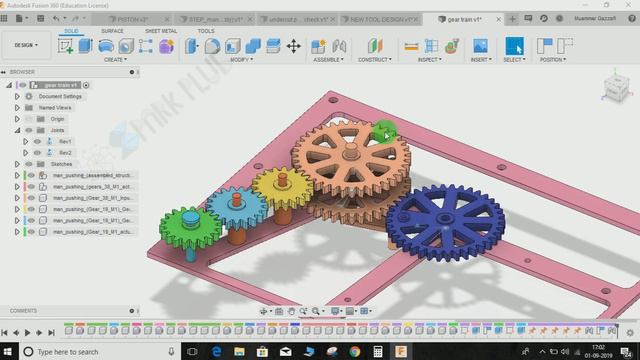The width and height of the screenshot is (640, 360).
Task: Click the Rectangular Pattern tool icon
Action: (x=146, y=46)
